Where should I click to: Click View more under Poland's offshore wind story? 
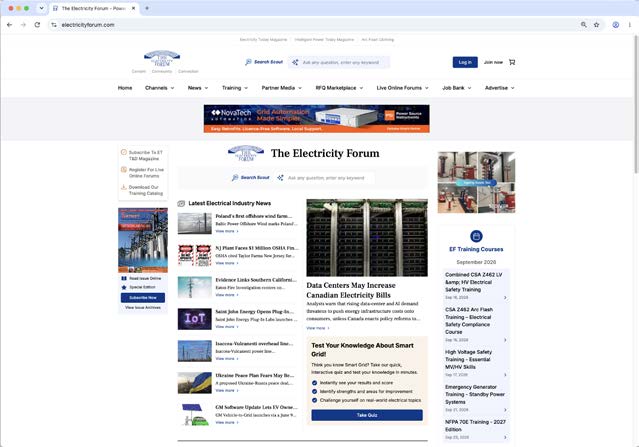coord(227,231)
